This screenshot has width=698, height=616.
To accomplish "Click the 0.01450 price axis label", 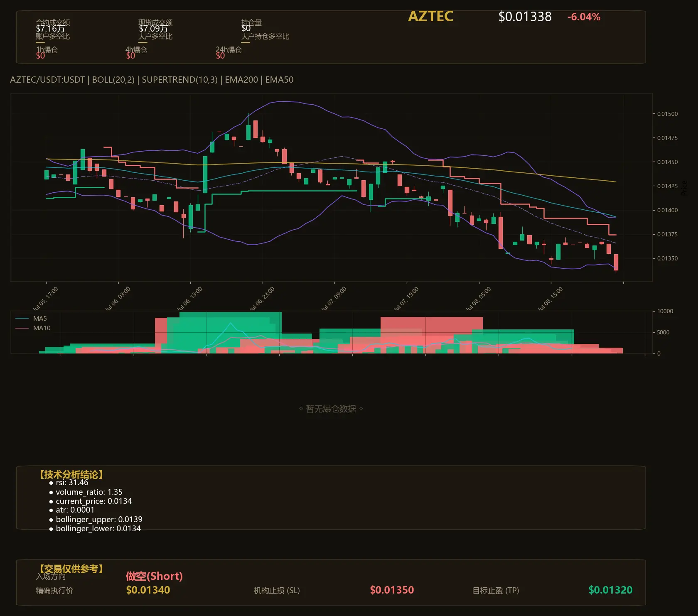I will click(x=667, y=162).
